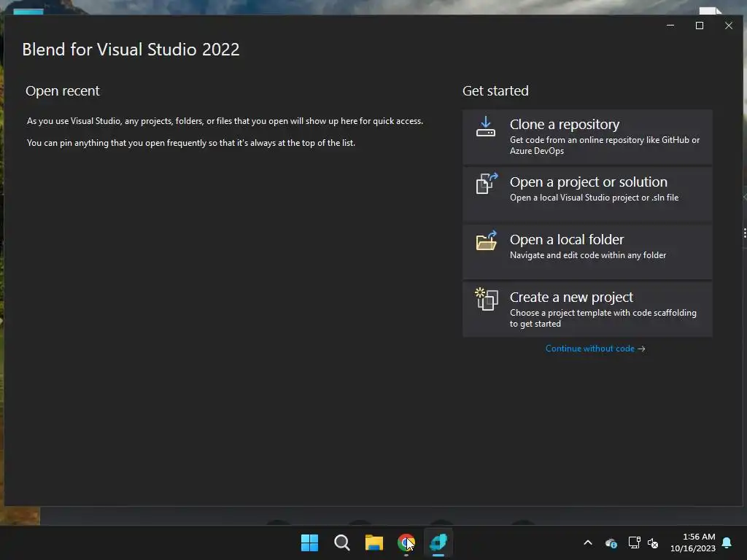Click the Open a project or solution icon
The width and height of the screenshot is (747, 560).
pyautogui.click(x=487, y=183)
